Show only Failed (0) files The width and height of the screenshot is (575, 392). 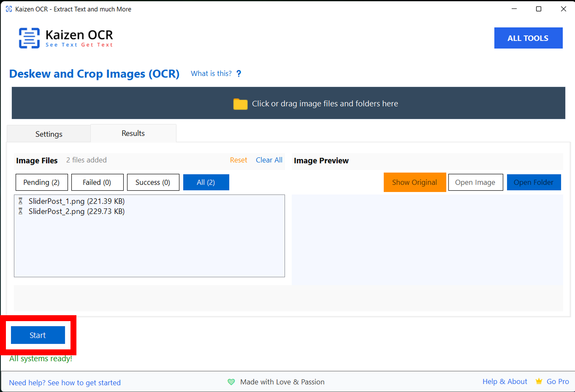click(x=97, y=182)
